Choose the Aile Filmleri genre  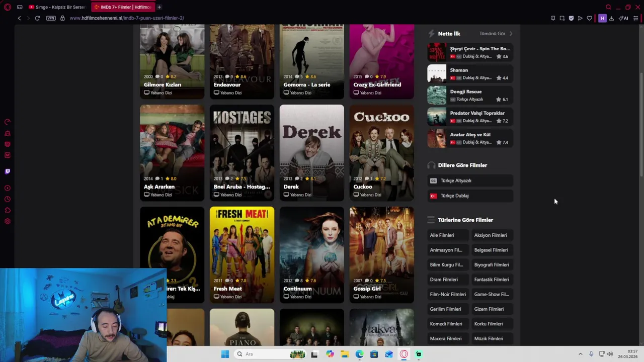(447, 235)
